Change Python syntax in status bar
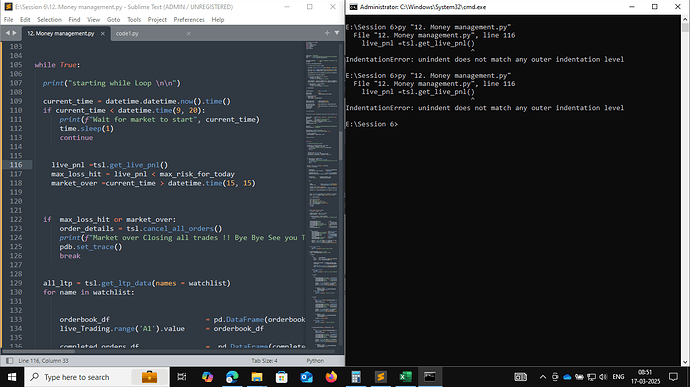690x387 pixels. 315,361
